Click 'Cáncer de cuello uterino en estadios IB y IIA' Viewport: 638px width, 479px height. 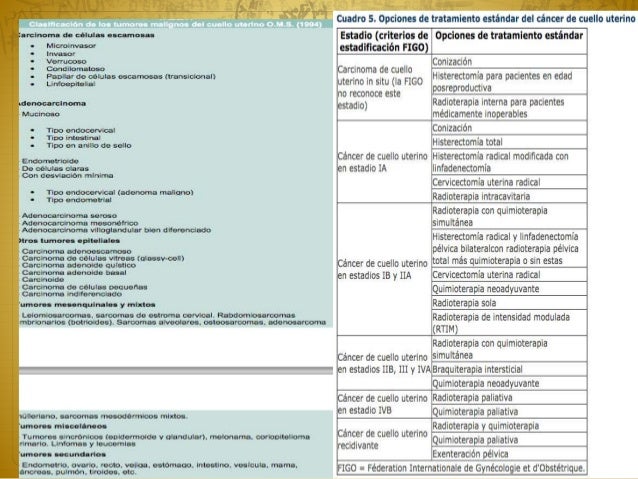(x=384, y=269)
